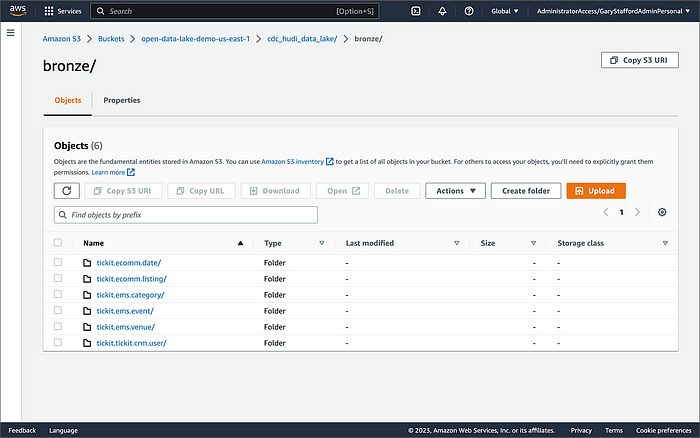The width and height of the screenshot is (700, 438).
Task: Open the tickit.ecomm.listing/ folder link
Action: coord(132,279)
